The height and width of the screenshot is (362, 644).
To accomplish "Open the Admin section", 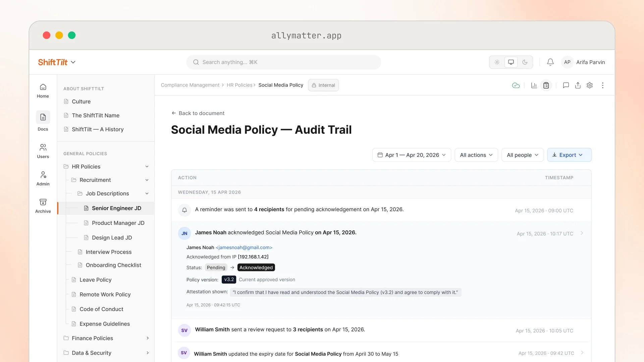I will pyautogui.click(x=43, y=179).
